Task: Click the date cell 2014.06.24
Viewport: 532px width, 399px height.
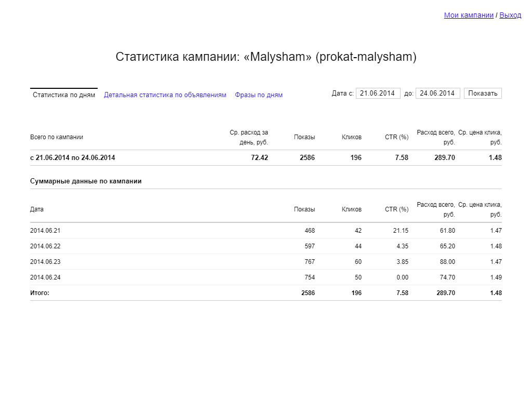Action: point(45,277)
